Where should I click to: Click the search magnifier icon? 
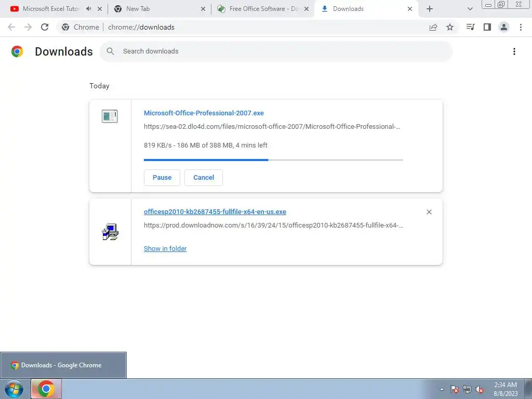(x=110, y=51)
